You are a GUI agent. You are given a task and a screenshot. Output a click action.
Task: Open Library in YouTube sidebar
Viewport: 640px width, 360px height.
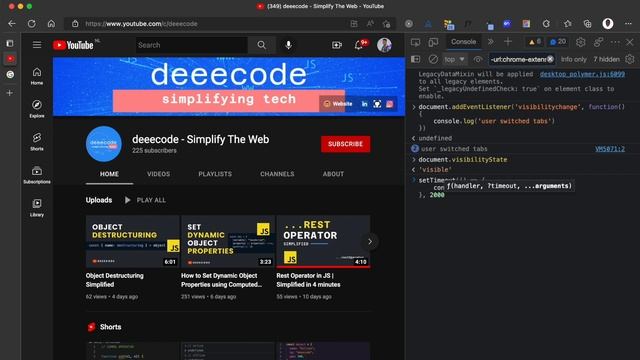click(x=37, y=208)
